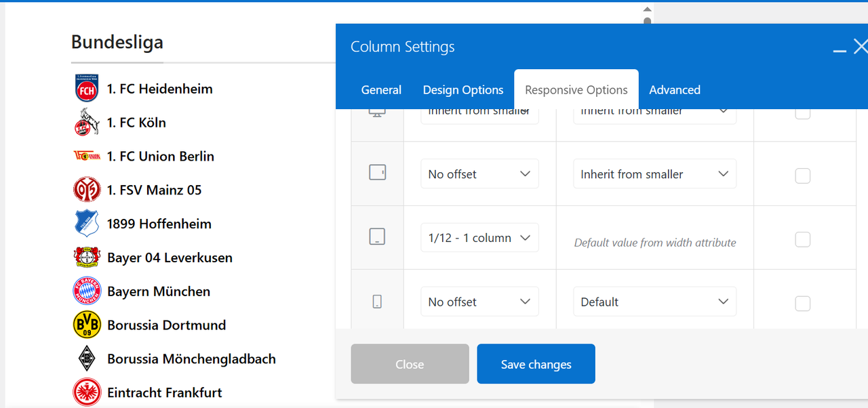Click the 1. FC Heidenheim club logo

[87, 89]
